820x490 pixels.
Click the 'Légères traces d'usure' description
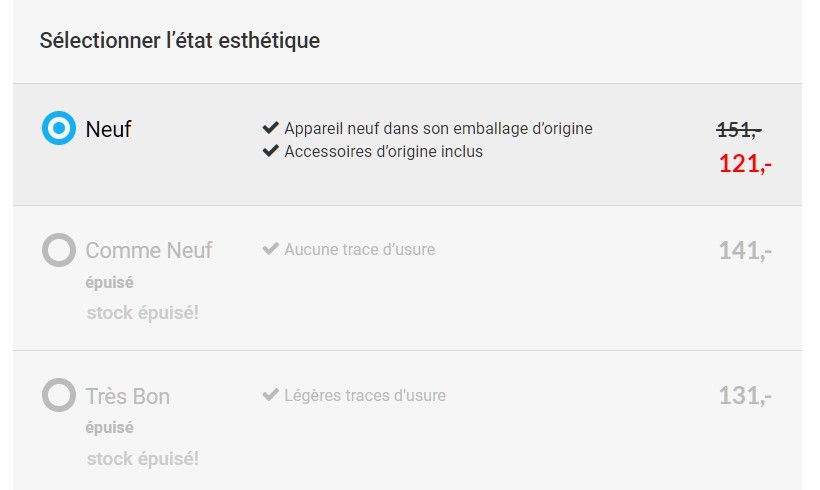coord(365,395)
